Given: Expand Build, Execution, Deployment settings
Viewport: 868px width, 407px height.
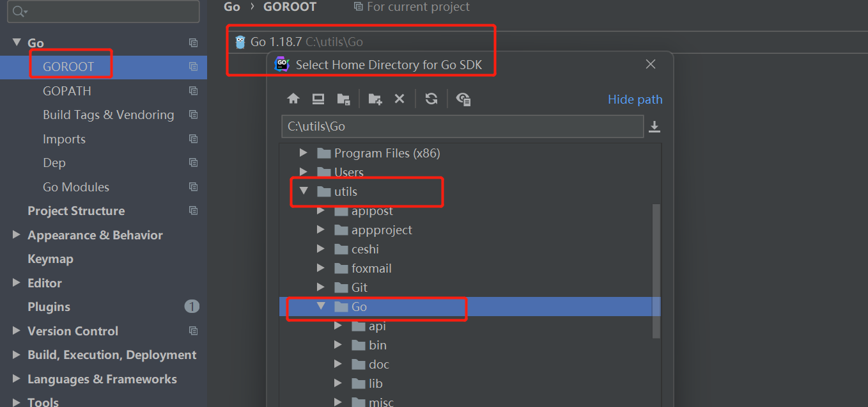Looking at the screenshot, I should pyautogui.click(x=17, y=355).
